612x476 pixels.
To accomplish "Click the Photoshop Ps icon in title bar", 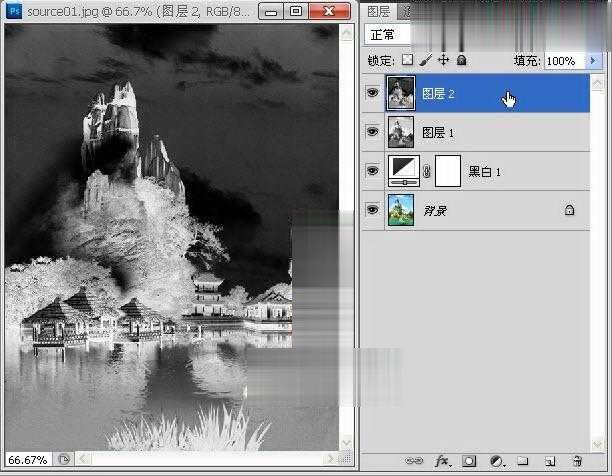I will point(14,11).
